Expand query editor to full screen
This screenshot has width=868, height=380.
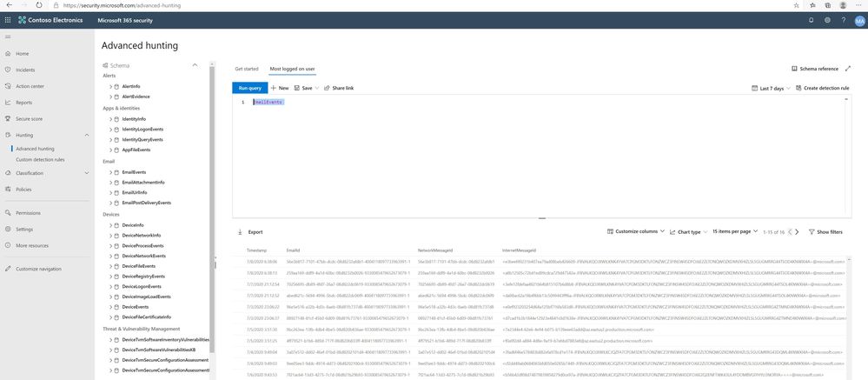point(848,69)
